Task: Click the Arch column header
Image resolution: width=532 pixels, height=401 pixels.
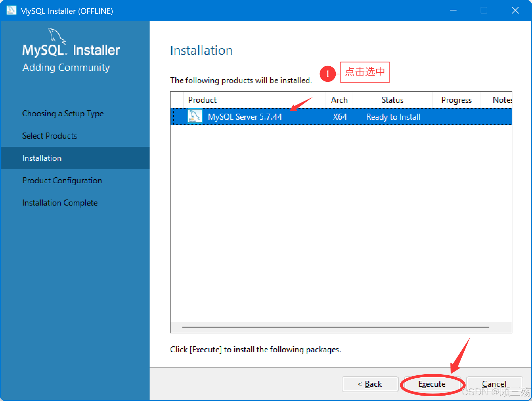Action: click(339, 100)
